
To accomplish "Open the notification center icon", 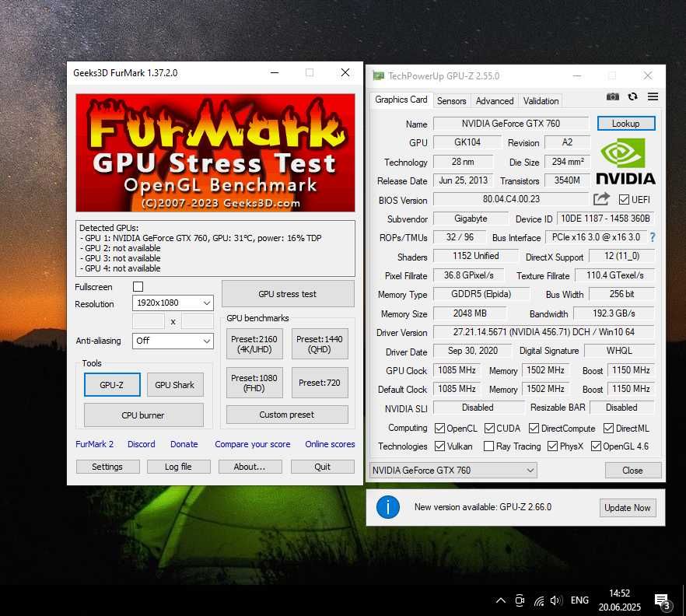I will click(663, 601).
